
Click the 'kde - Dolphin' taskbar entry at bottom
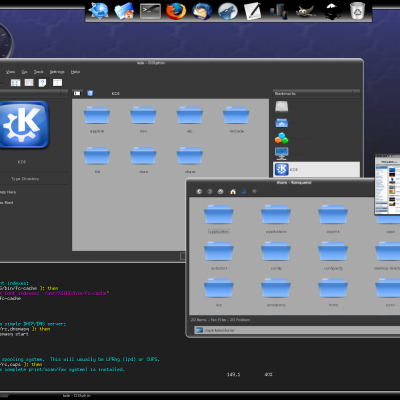[77, 396]
